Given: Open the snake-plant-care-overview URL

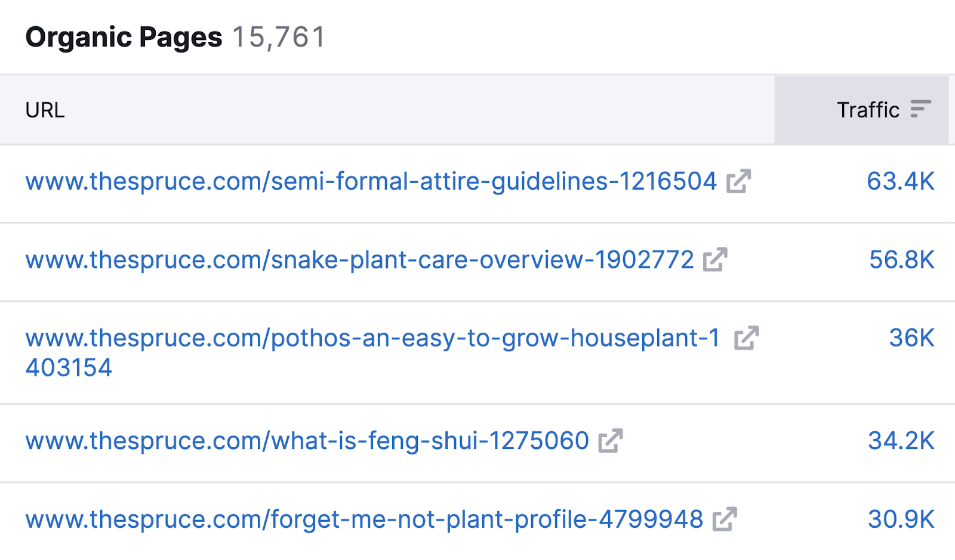Looking at the screenshot, I should click(x=359, y=259).
